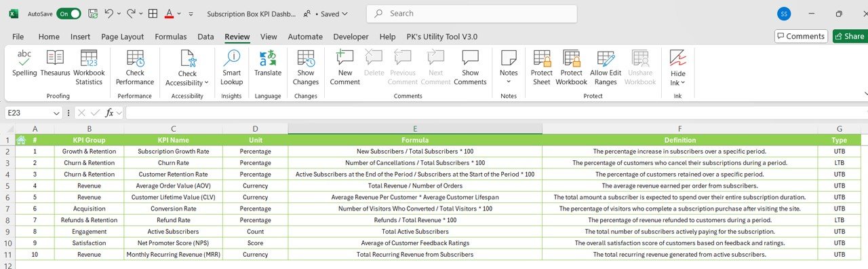Toggle the AutoSave switch
Viewport: 868px width, 269px height.
[68, 14]
